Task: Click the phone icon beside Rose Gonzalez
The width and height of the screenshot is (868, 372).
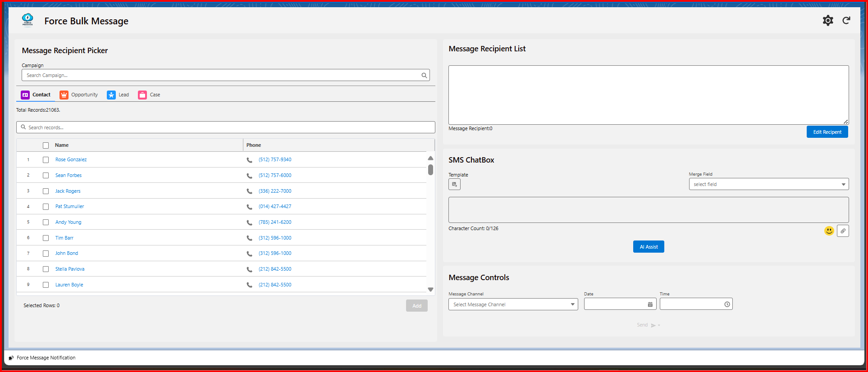Action: (x=249, y=160)
